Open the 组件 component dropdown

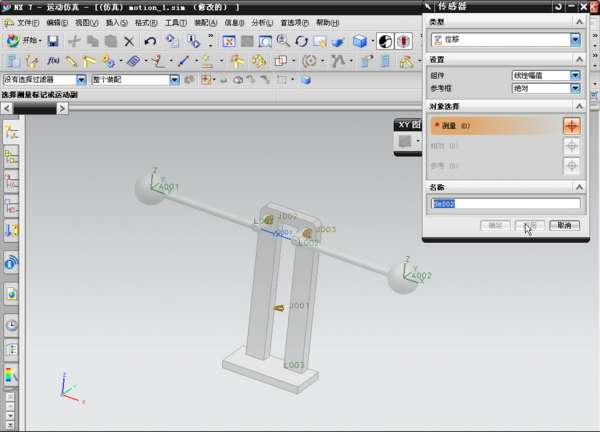tap(575, 75)
